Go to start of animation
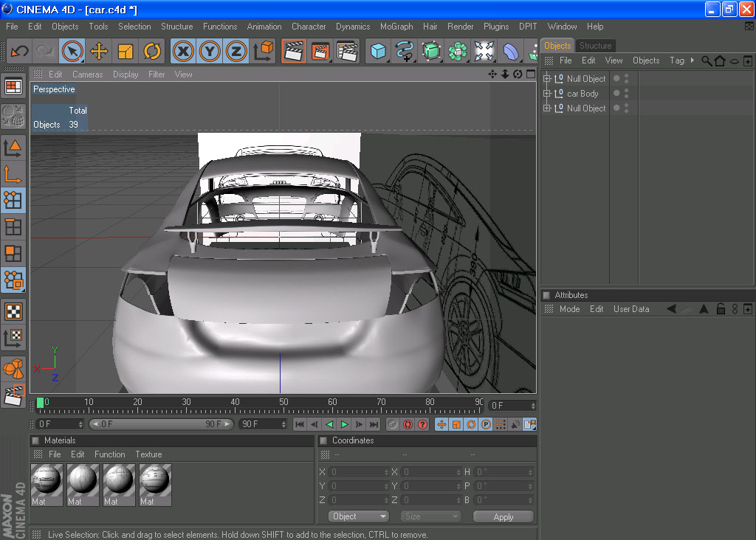756x540 pixels. pyautogui.click(x=300, y=424)
